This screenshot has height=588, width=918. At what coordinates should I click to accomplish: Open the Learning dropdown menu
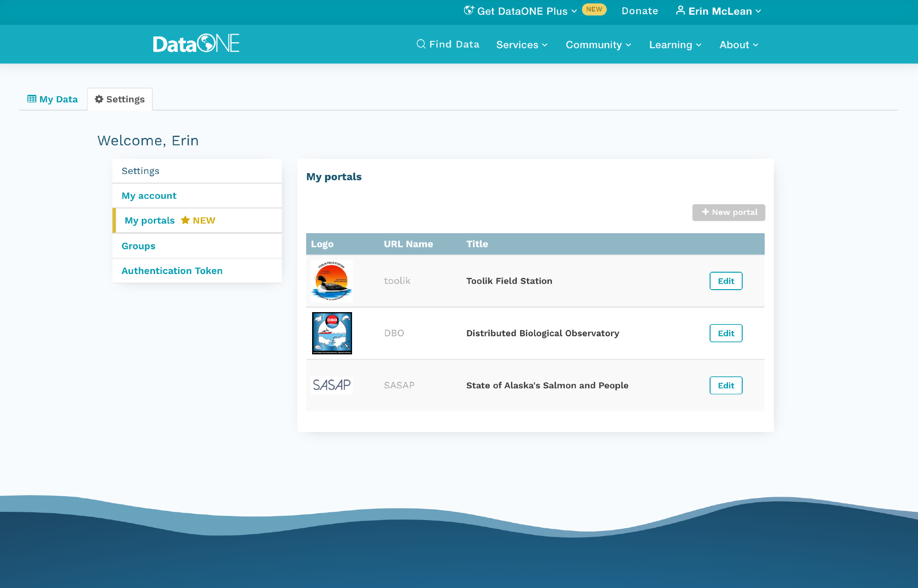tap(675, 45)
